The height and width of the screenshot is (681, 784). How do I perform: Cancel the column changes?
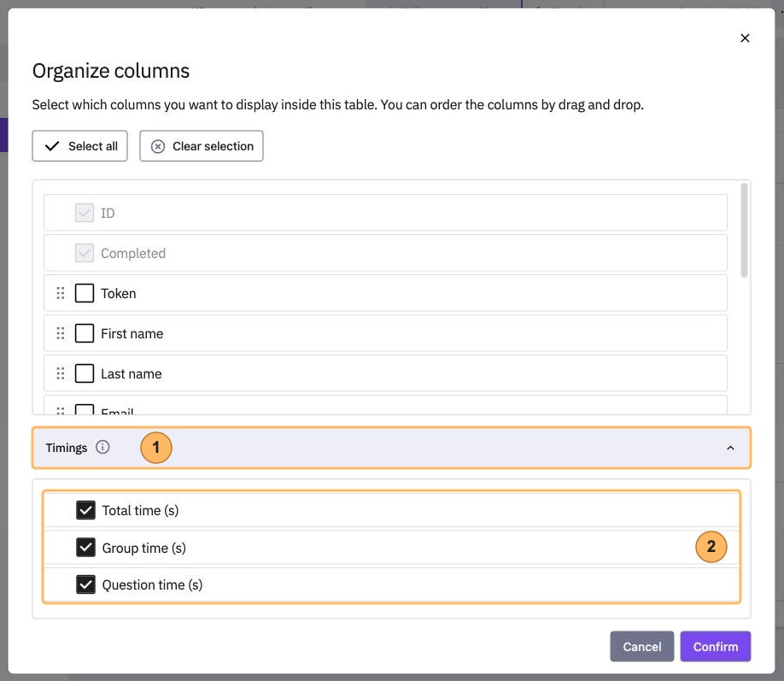coord(642,647)
